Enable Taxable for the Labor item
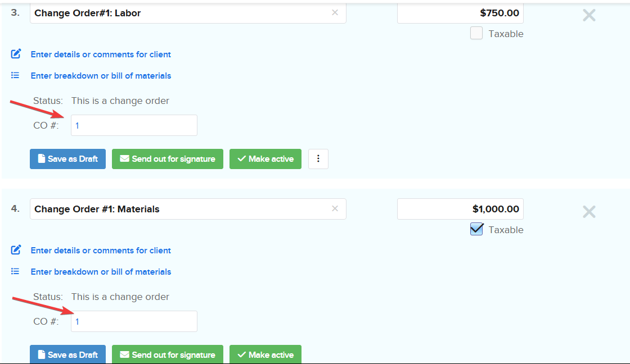The image size is (630, 364). click(476, 33)
